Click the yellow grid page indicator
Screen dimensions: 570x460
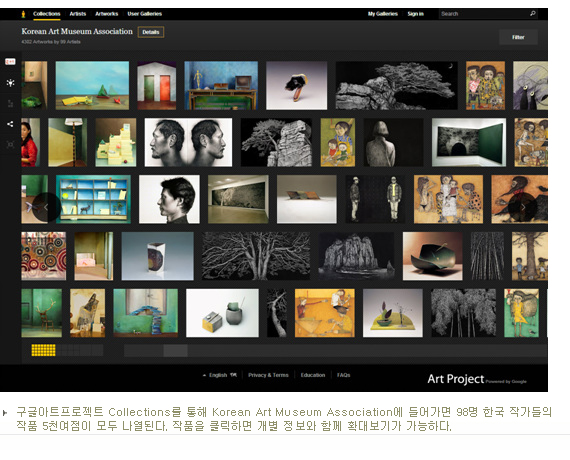coord(43,350)
